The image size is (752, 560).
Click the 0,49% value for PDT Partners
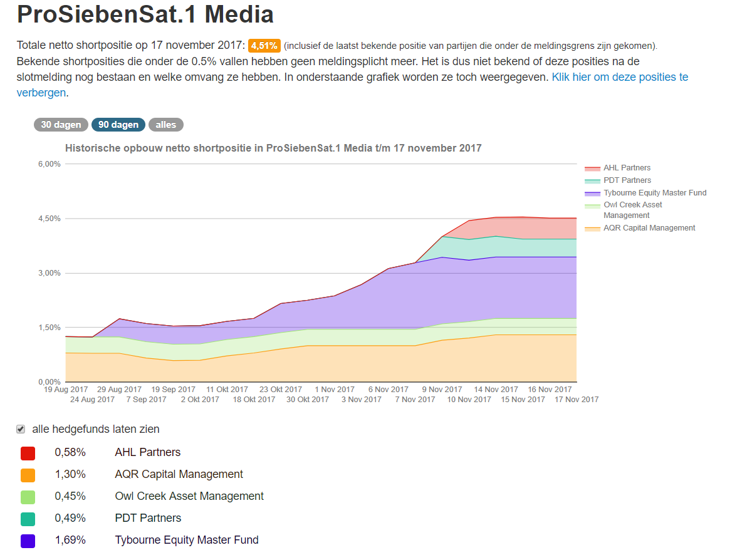tap(70, 518)
